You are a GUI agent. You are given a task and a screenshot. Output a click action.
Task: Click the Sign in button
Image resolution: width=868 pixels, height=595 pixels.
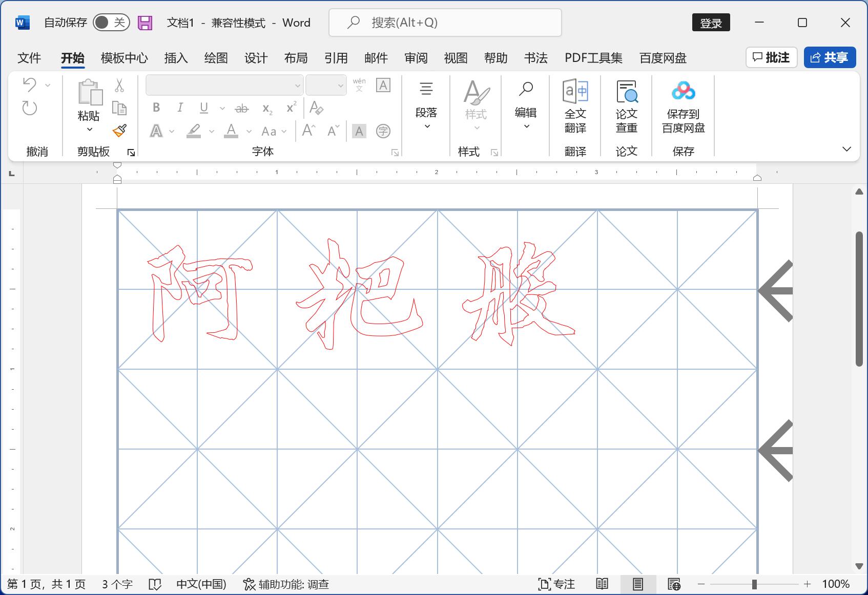[711, 23]
